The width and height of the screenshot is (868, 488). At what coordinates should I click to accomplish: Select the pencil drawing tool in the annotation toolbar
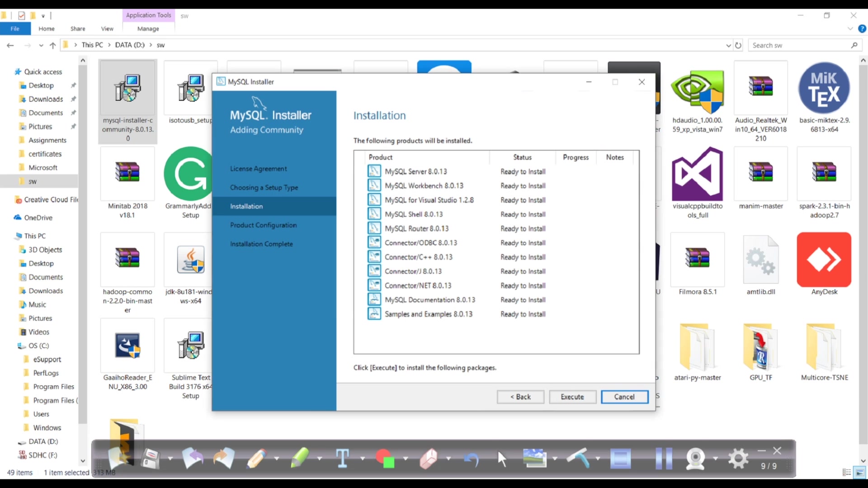(256, 458)
